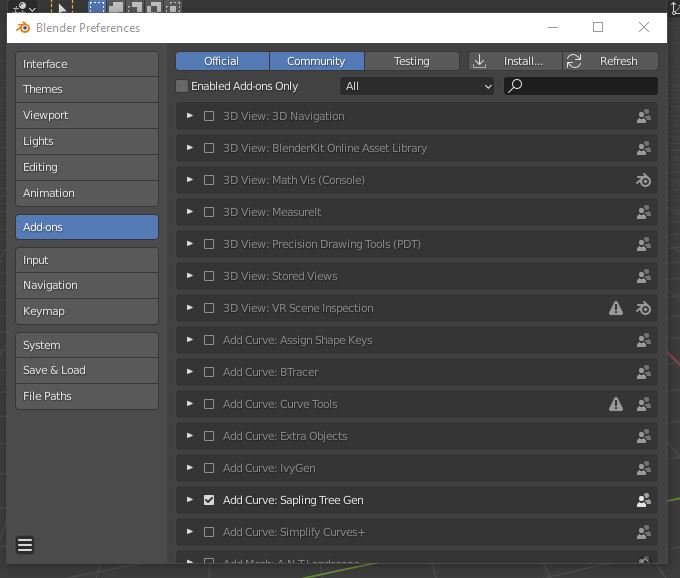Enable the 3D Navigation add-on checkbox
This screenshot has width=680, height=578.
tap(209, 116)
